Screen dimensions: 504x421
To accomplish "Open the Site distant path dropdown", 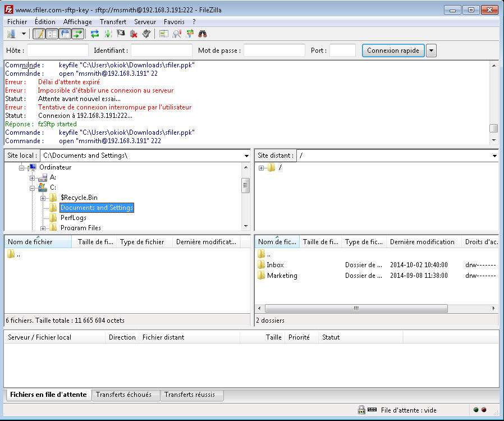I will [x=494, y=156].
